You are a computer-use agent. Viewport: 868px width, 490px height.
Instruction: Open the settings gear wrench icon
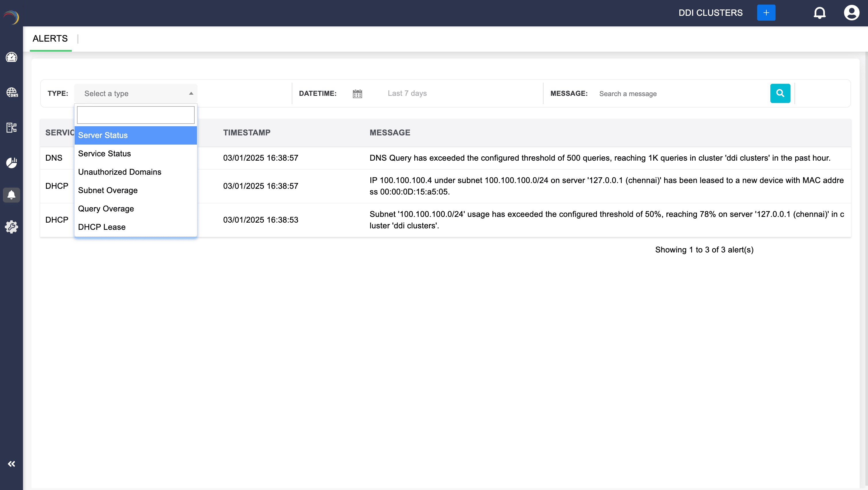point(11,227)
